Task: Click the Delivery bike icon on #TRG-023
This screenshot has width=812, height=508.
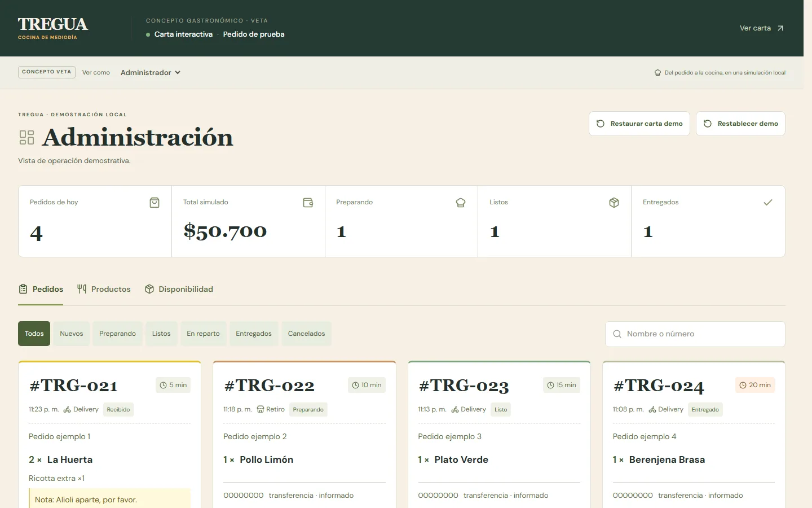Action: point(455,409)
